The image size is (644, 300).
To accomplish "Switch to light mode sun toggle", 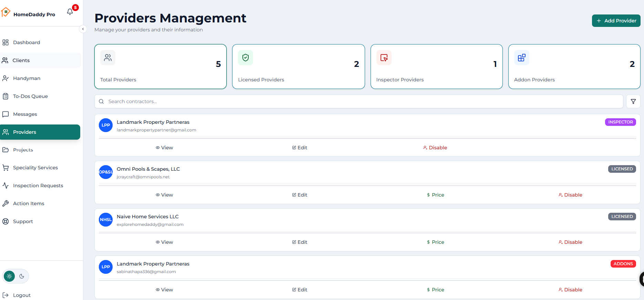I will tap(9, 276).
